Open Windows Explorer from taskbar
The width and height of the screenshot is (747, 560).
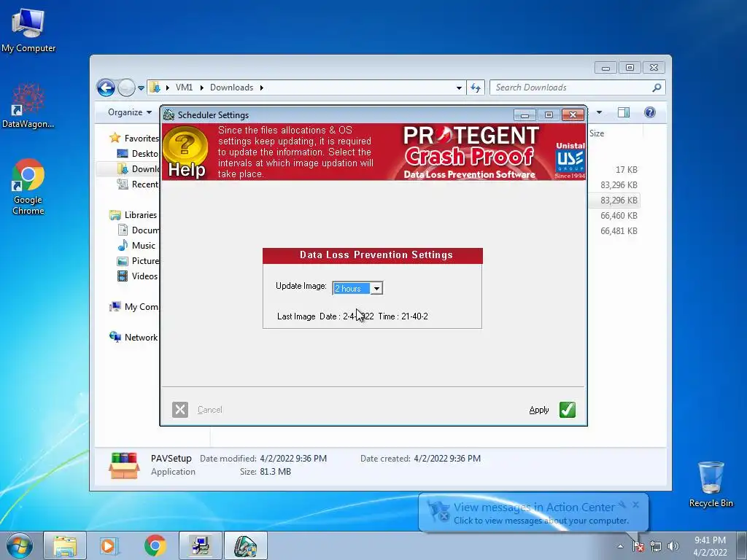65,545
